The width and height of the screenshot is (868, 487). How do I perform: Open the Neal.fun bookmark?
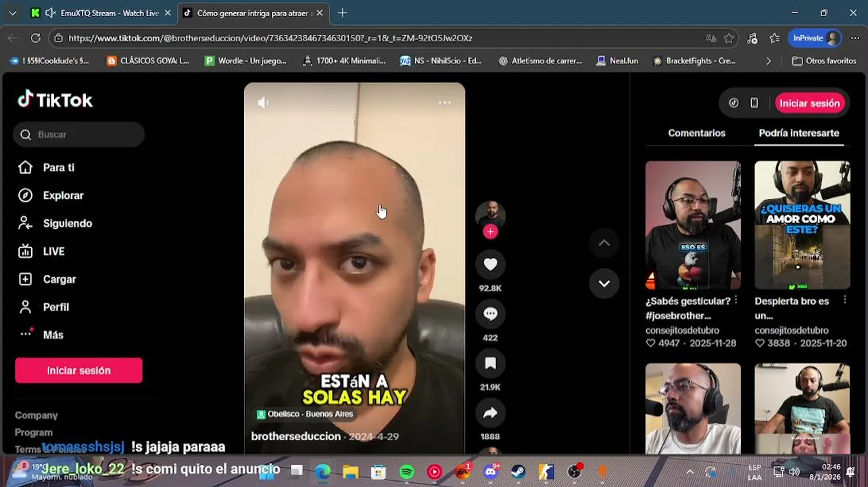[x=617, y=61]
